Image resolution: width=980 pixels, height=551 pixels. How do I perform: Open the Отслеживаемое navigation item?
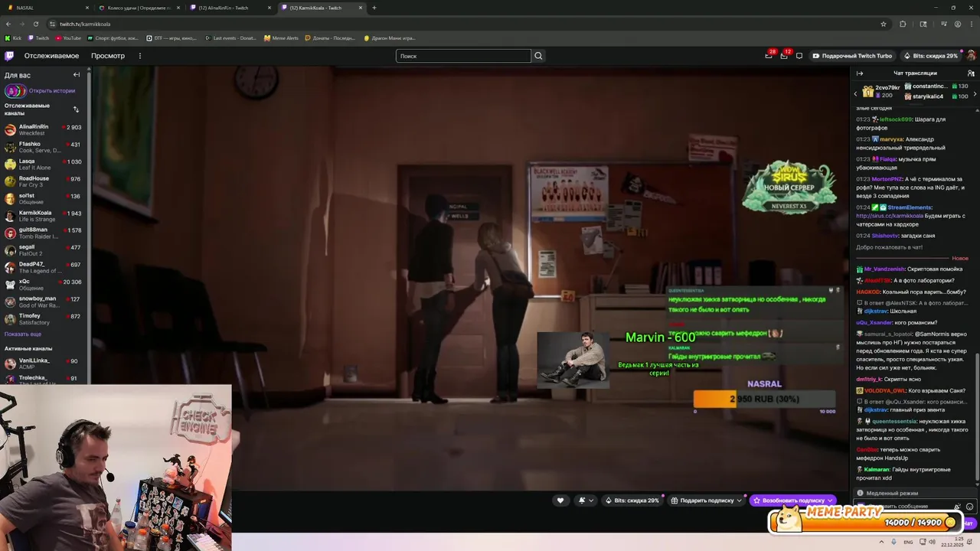pos(51,56)
